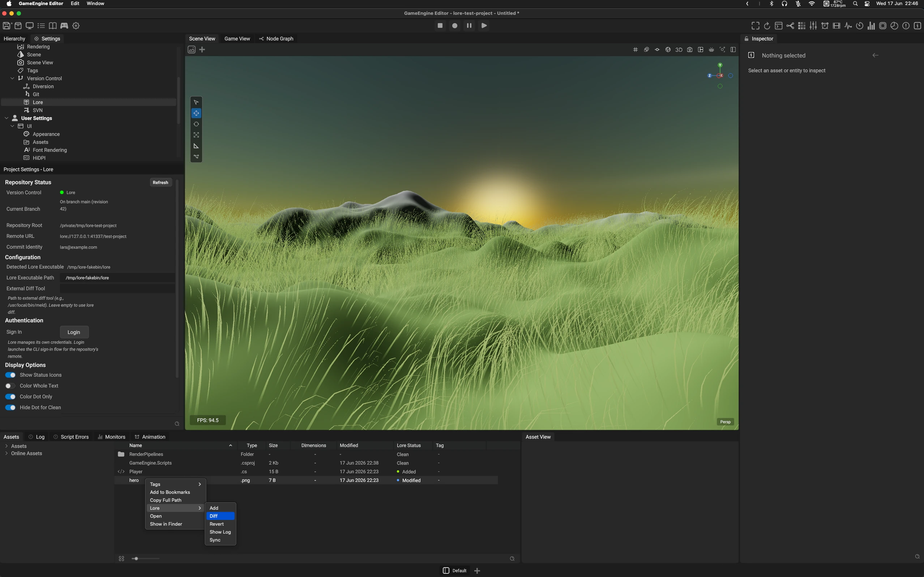Select the Git version control item

pos(36,94)
